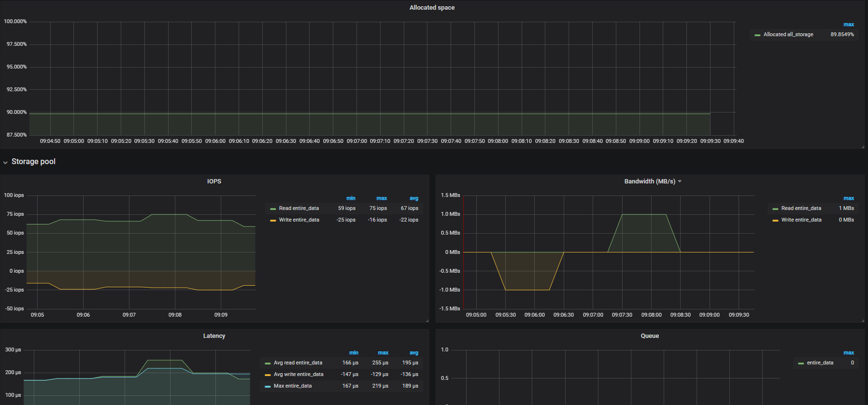Click blue swatch of Max entire_data

click(268, 387)
